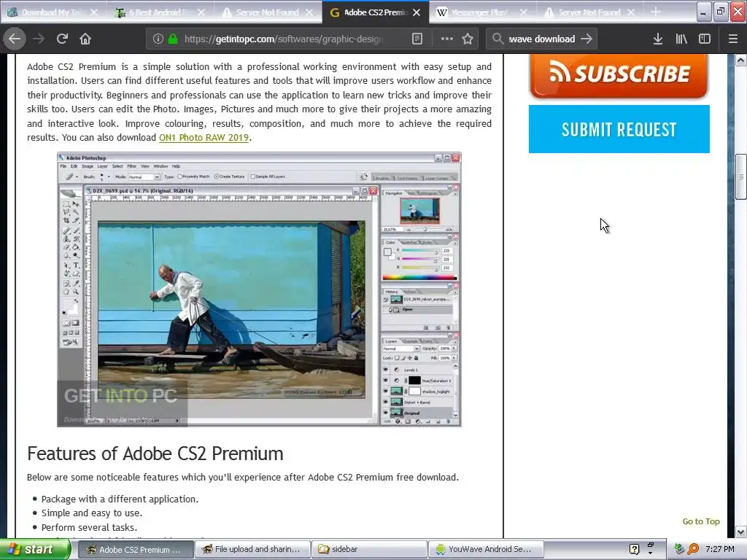747x560 pixels.
Task: Toggle reader view for this page
Action: point(417,39)
